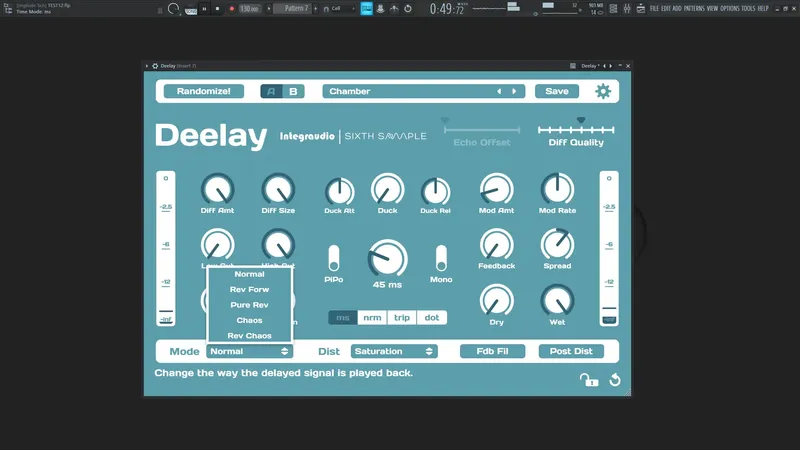Click the master volume knob in toolbar

point(173,9)
